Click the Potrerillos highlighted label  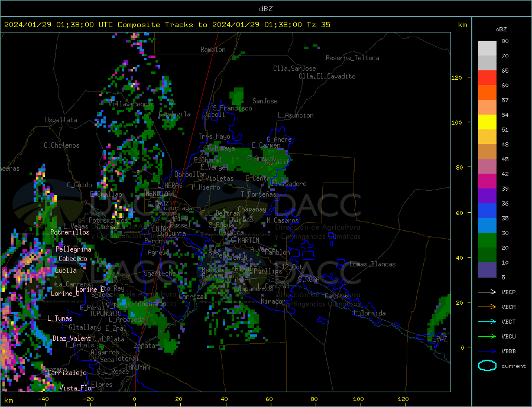pyautogui.click(x=70, y=232)
